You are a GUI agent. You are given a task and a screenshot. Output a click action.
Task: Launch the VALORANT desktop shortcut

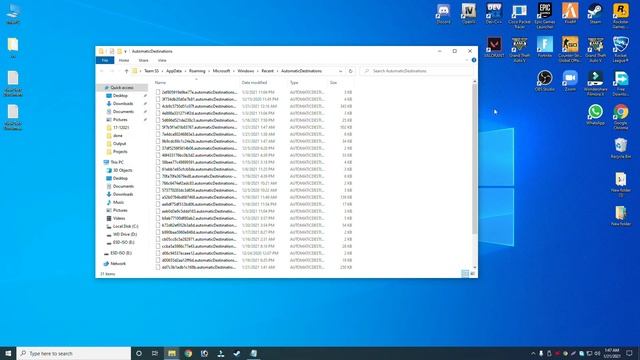494,47
